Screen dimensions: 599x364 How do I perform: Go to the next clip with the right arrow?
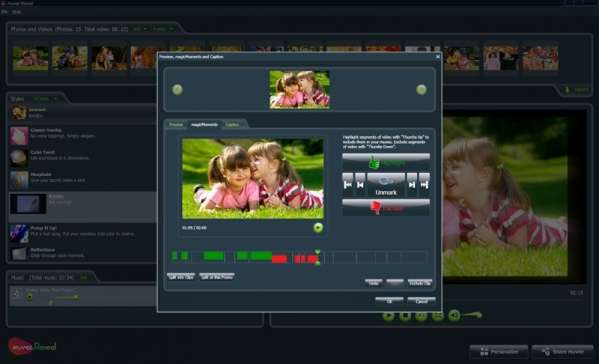(421, 90)
